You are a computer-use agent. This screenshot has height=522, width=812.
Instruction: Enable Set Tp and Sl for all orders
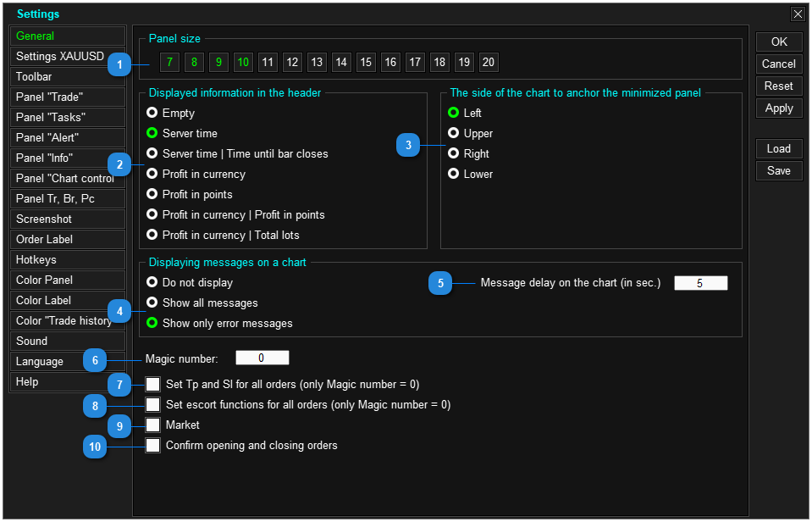click(152, 384)
